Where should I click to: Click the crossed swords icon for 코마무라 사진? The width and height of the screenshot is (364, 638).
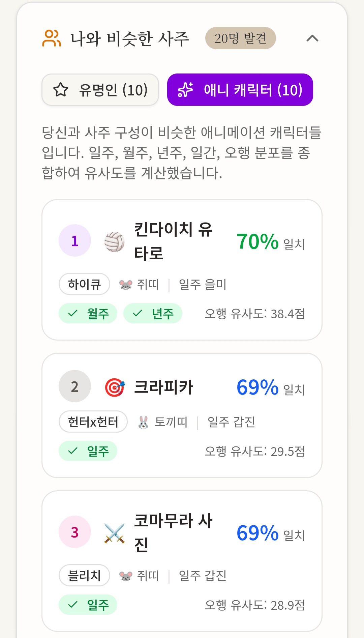click(x=115, y=533)
